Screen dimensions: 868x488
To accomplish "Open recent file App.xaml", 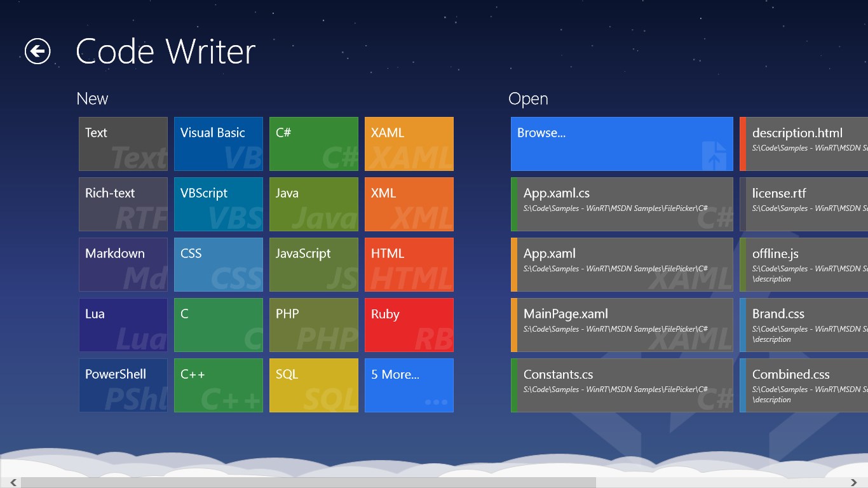I will coord(622,264).
